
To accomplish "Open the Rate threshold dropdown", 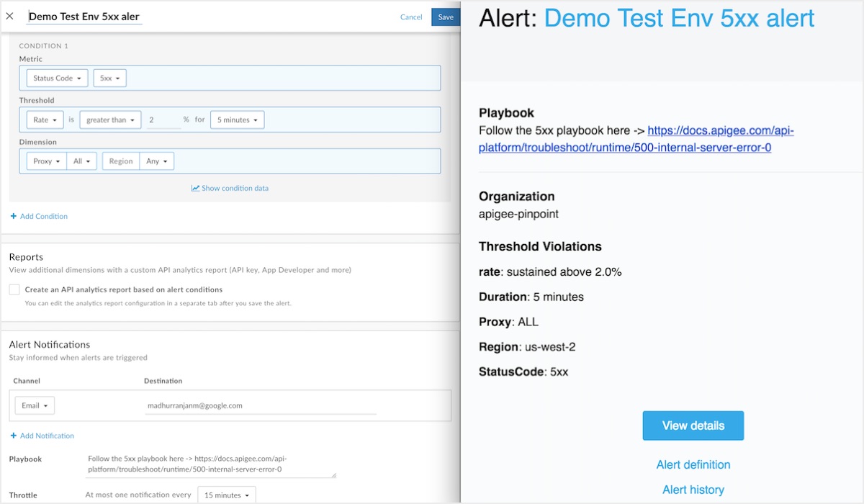I will (45, 120).
